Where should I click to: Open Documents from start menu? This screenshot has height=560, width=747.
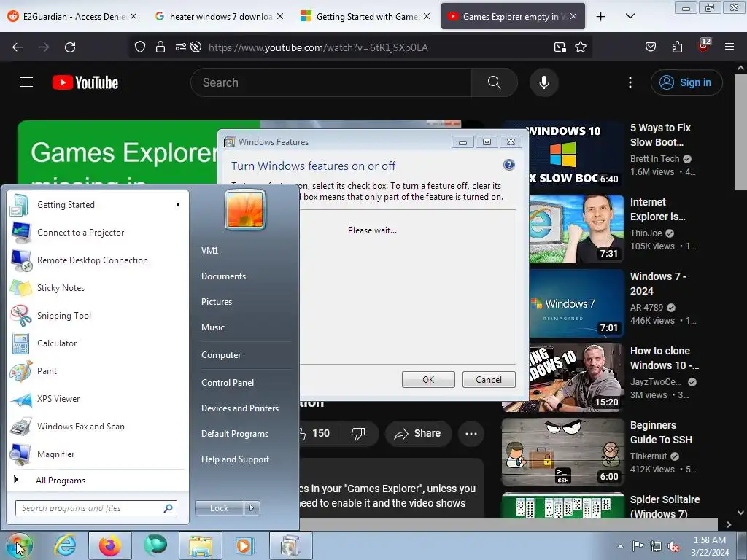[223, 276]
